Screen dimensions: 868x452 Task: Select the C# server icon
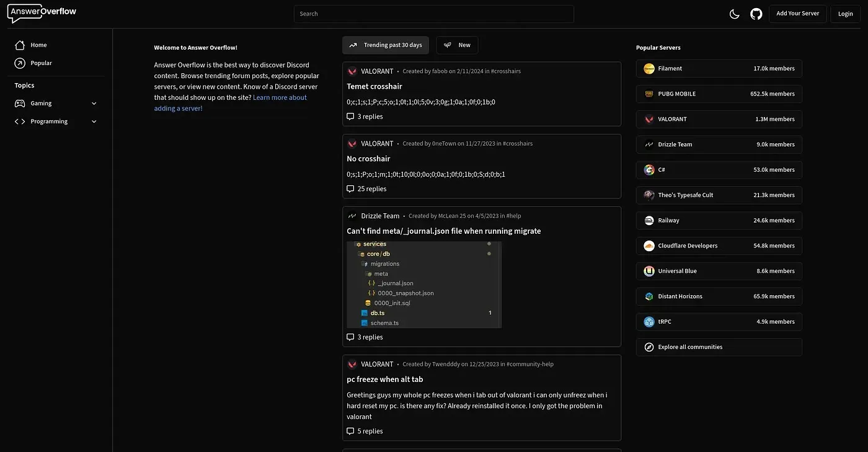pyautogui.click(x=649, y=170)
